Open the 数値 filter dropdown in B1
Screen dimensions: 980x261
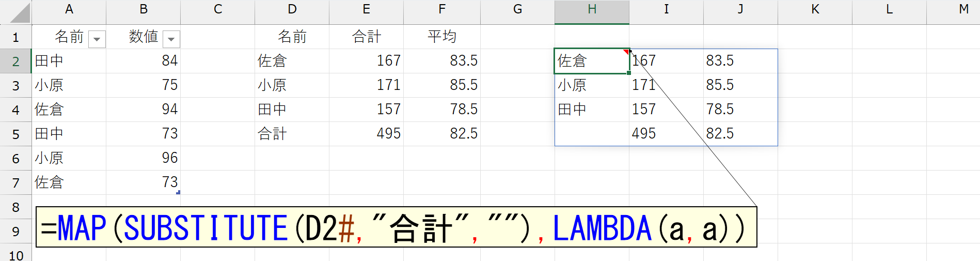click(171, 39)
